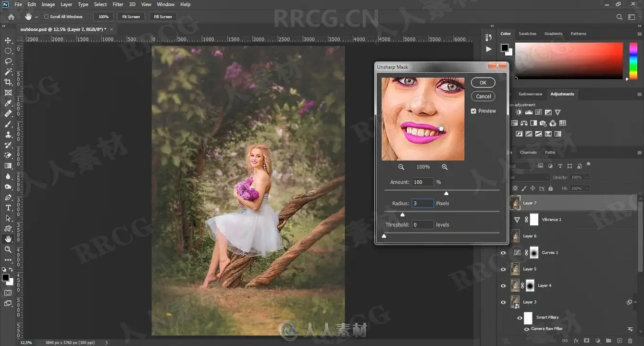Viewport: 644px width, 346px height.
Task: Select the Lasso tool
Action: pos(8,62)
